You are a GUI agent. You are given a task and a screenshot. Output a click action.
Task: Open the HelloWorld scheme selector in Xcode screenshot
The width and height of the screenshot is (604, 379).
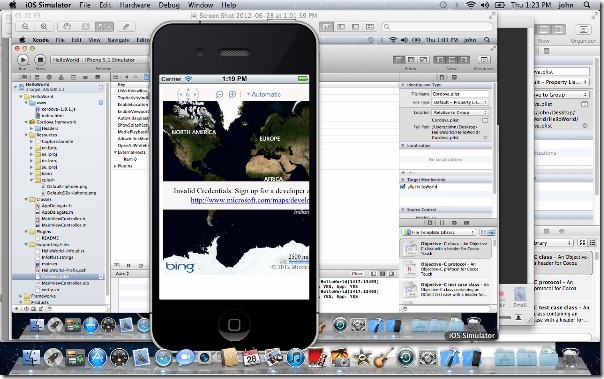(x=99, y=60)
